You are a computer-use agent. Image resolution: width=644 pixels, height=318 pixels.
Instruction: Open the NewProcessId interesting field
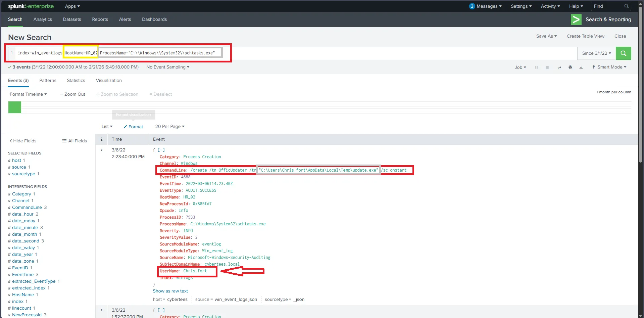click(x=27, y=315)
